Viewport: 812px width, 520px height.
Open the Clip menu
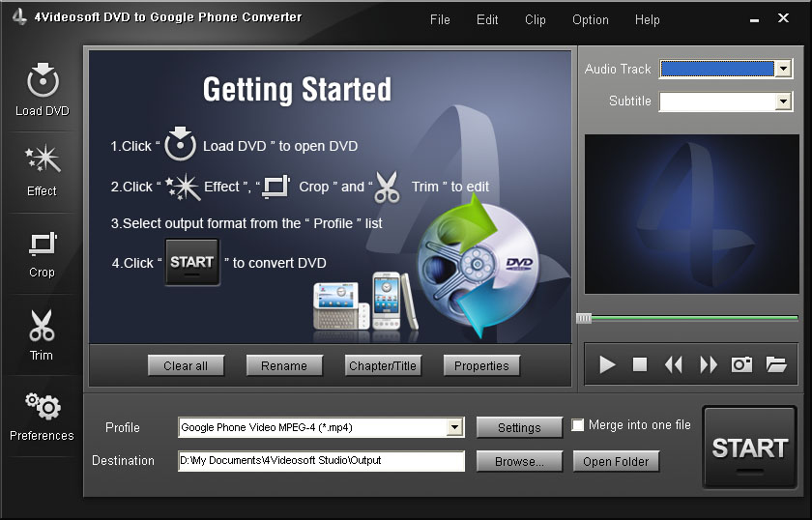(535, 19)
